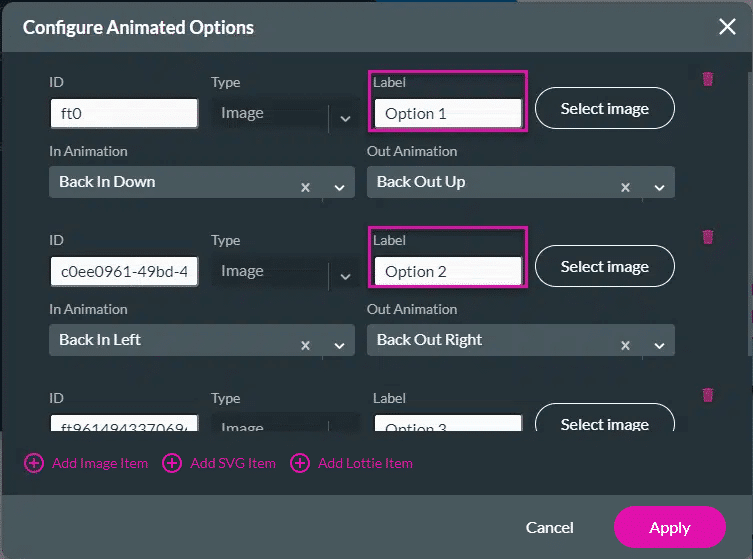The image size is (753, 559).
Task: Click the Option 2 label input field
Action: [x=447, y=271]
